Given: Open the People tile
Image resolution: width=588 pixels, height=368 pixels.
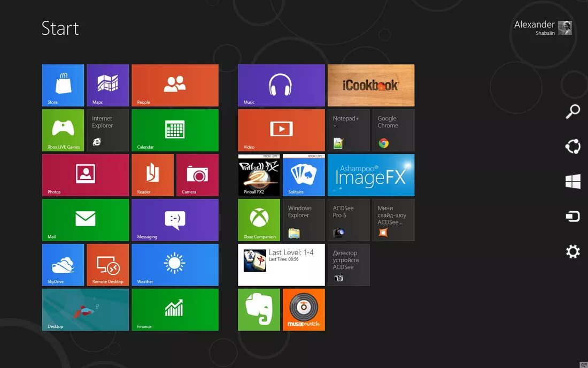Looking at the screenshot, I should 175,85.
